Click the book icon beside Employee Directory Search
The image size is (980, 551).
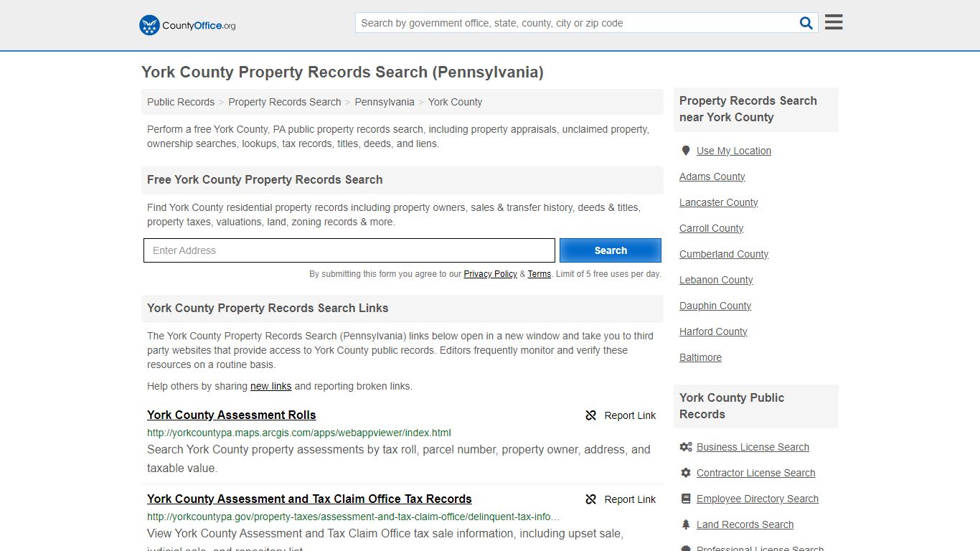[686, 499]
